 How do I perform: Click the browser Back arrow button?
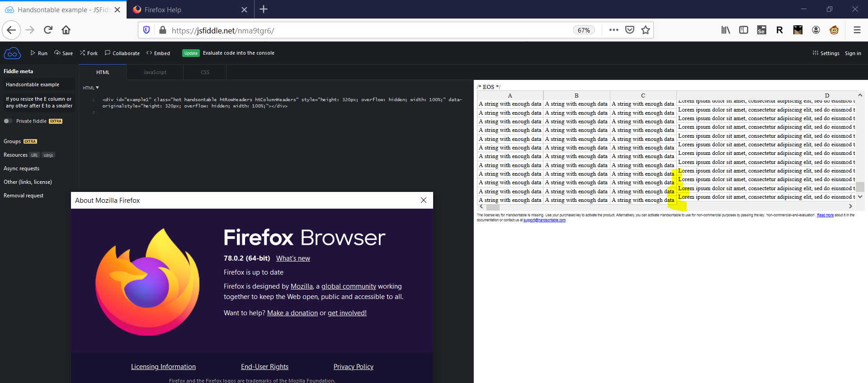[x=11, y=30]
